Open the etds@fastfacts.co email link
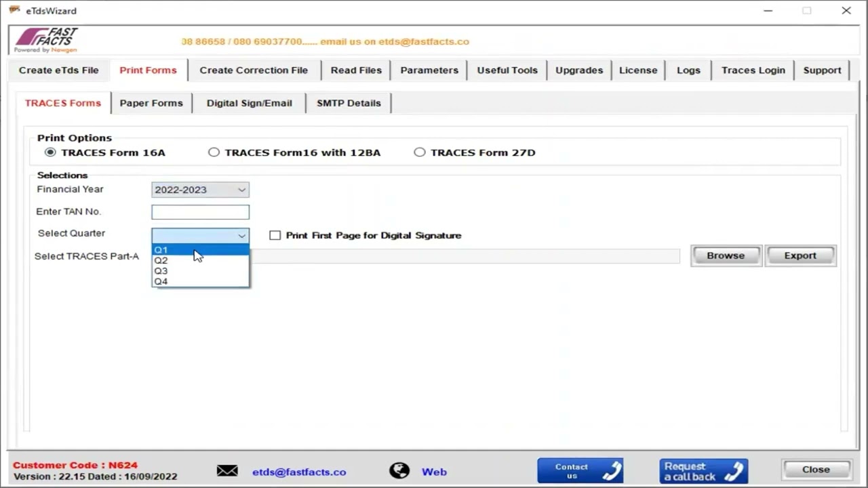Viewport: 868px width, 488px height. 299,472
